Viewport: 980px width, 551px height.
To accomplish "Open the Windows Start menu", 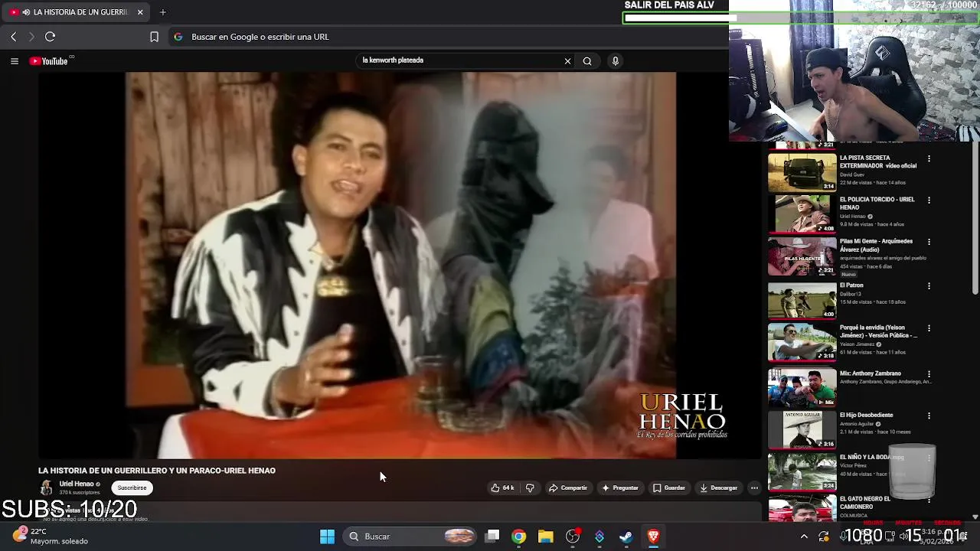I will click(327, 536).
